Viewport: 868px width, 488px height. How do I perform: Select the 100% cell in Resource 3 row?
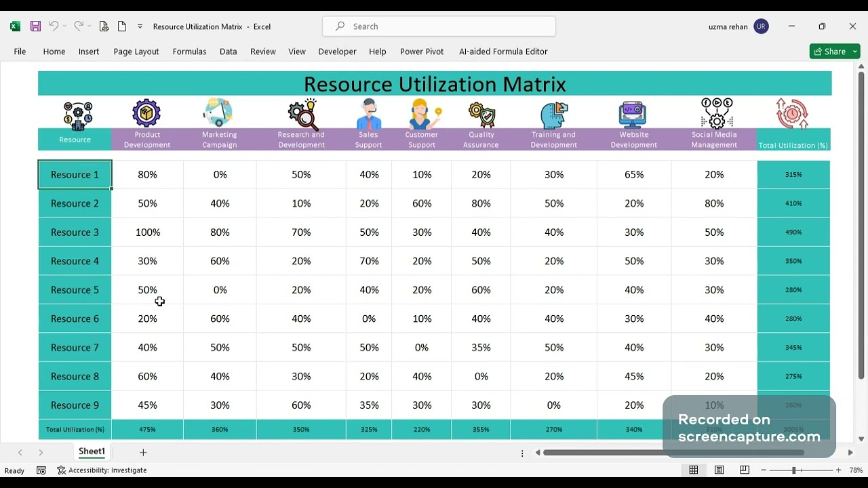(x=148, y=232)
